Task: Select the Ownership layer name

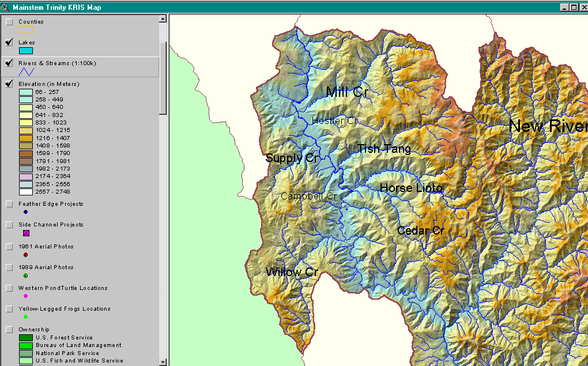Action: 34,330
